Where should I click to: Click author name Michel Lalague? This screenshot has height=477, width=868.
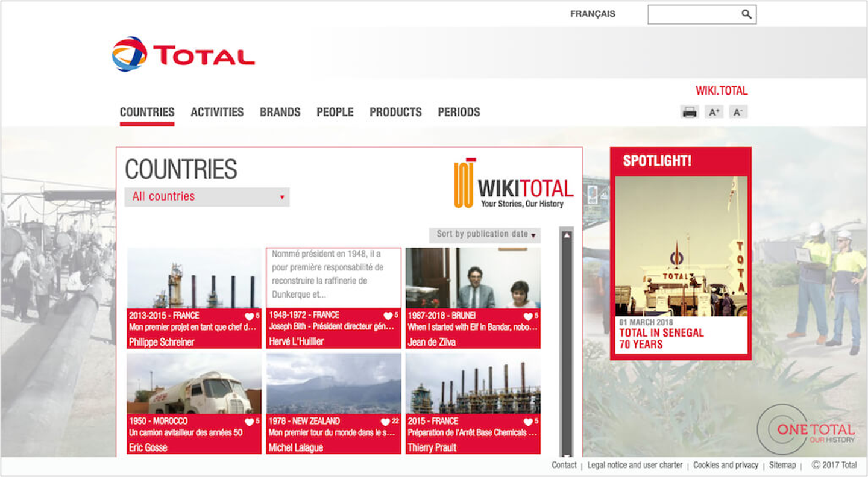point(296,448)
